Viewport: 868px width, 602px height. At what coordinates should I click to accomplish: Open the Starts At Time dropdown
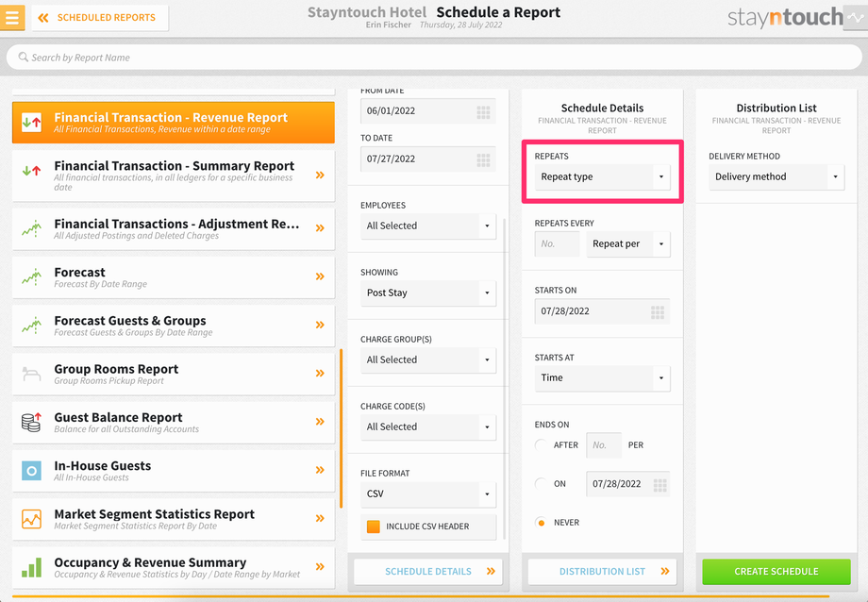click(602, 378)
